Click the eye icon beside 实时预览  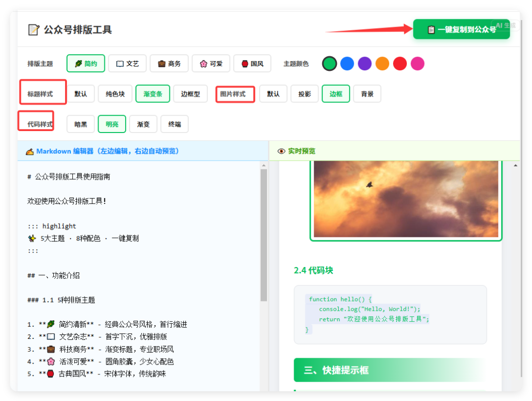click(x=281, y=151)
